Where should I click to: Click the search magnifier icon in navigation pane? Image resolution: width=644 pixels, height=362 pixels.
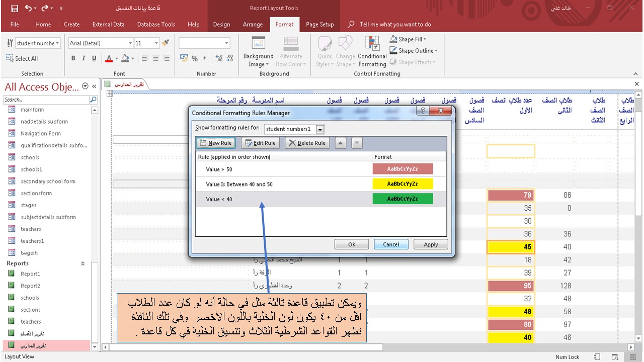[x=93, y=100]
